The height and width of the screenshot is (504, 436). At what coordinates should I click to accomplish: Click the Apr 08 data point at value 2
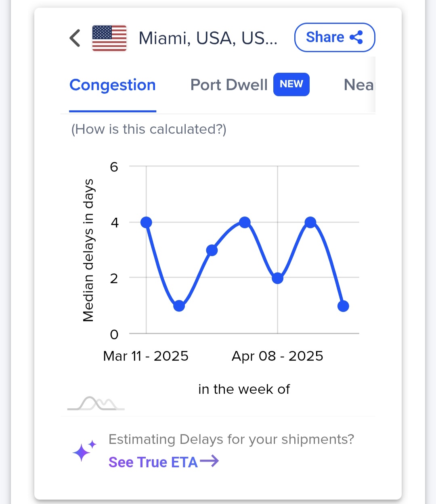point(277,278)
